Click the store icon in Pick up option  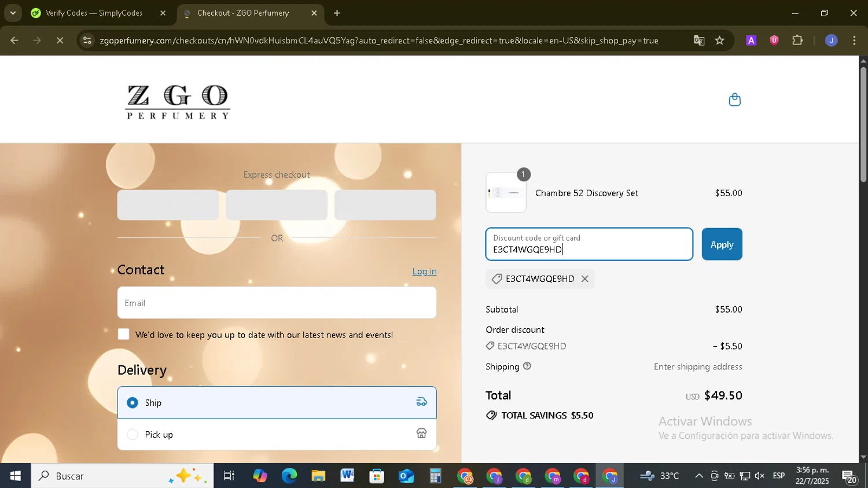point(422,434)
